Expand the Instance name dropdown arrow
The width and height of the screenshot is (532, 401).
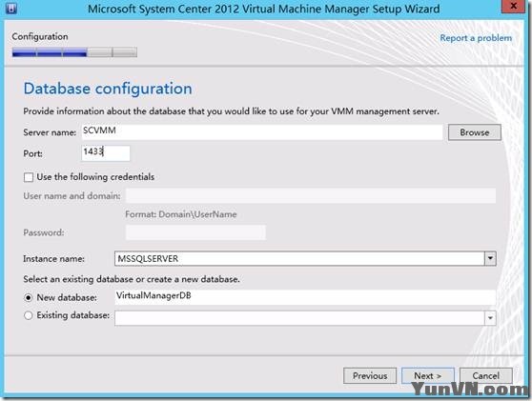tap(490, 259)
